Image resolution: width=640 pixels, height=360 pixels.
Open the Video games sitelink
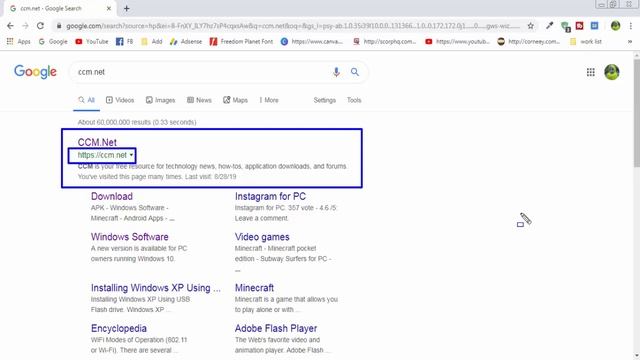coord(262,237)
